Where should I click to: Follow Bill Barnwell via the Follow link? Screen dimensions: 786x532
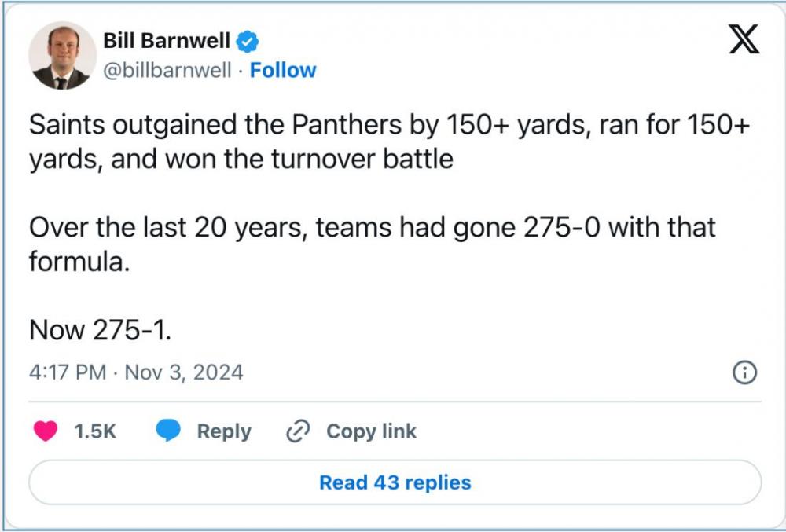(x=283, y=71)
